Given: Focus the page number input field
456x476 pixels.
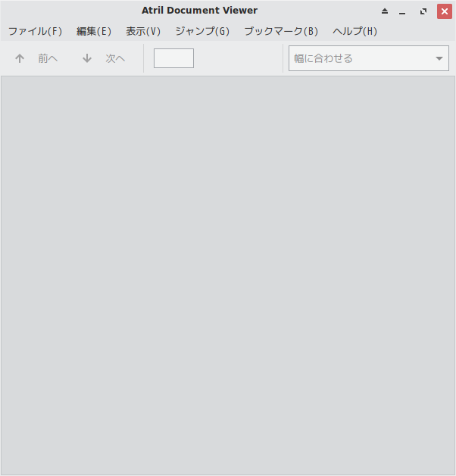Looking at the screenshot, I should [x=173, y=58].
